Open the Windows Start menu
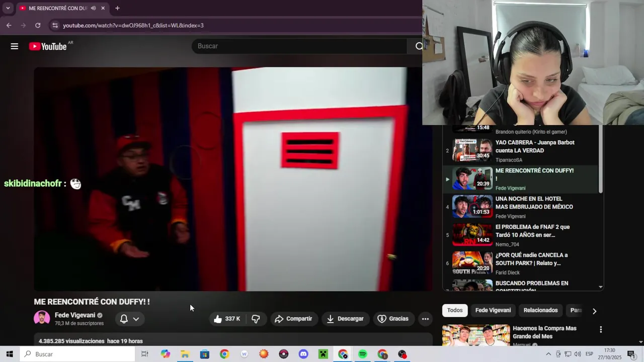This screenshot has width=644, height=362. [x=10, y=354]
